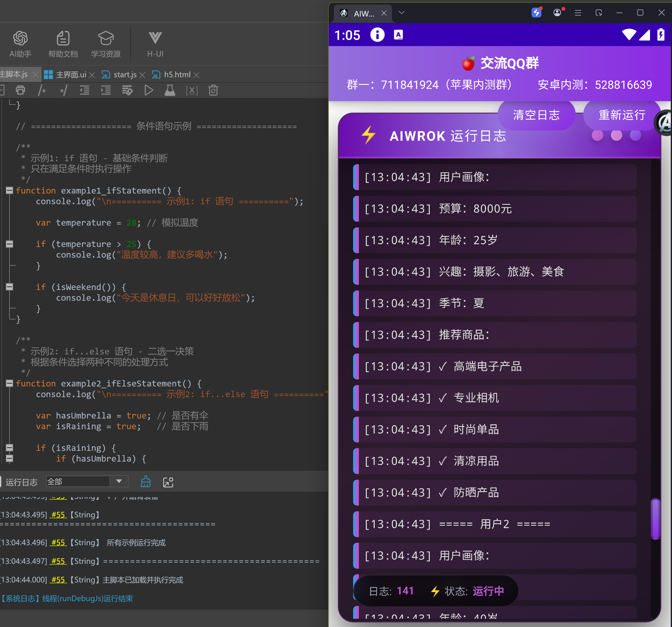Click the format code icon with pencil
Viewport: 672px width, 627px height.
click(127, 90)
